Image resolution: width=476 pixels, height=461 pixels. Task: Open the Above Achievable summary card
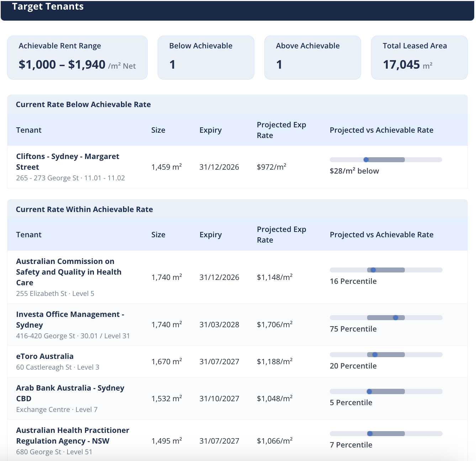313,58
